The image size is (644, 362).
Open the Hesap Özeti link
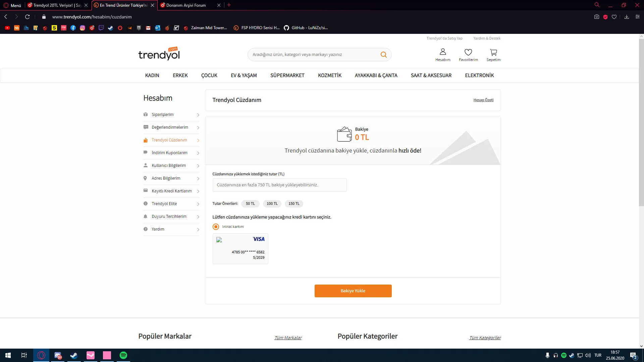[x=483, y=100]
